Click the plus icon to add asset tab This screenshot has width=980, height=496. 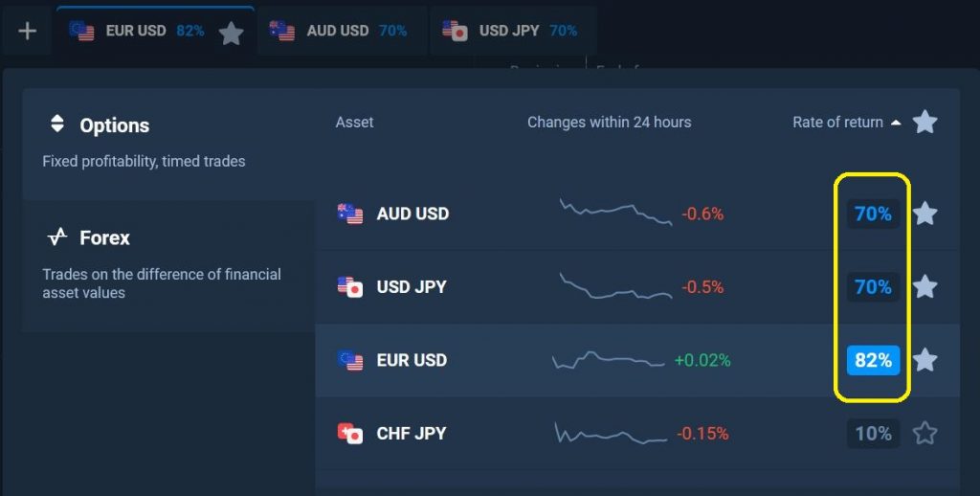[28, 31]
